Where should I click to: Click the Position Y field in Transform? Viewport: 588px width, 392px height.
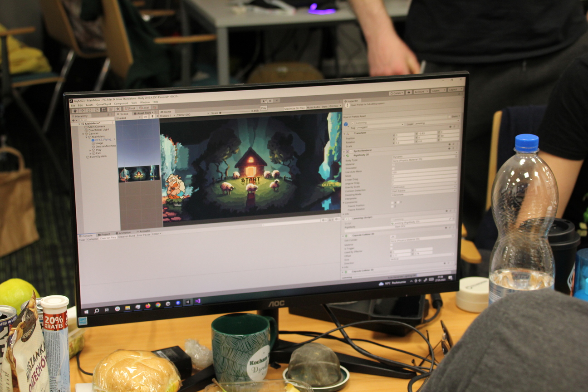(x=427, y=133)
